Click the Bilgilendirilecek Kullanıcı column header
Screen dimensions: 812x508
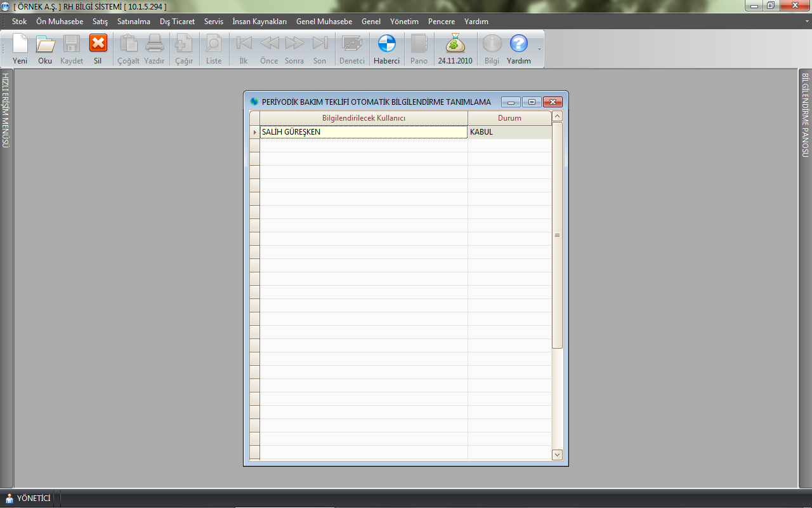pos(363,118)
